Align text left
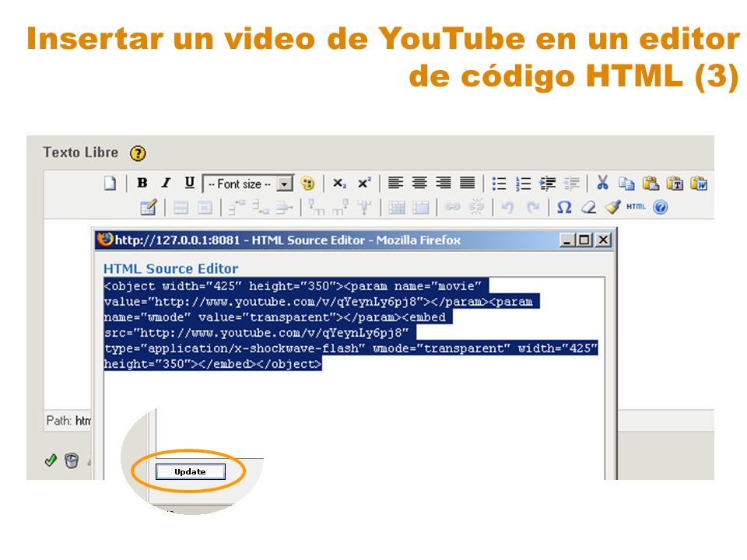 coord(395,183)
